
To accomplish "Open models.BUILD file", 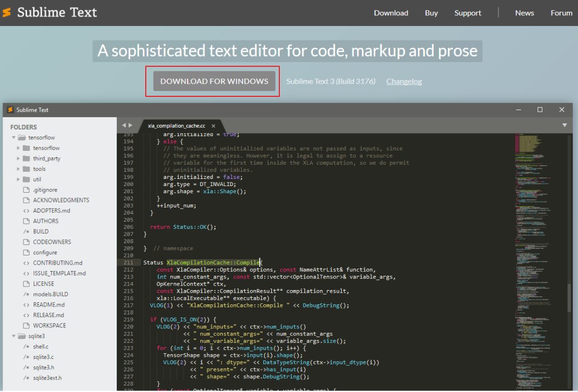I will [x=50, y=294].
